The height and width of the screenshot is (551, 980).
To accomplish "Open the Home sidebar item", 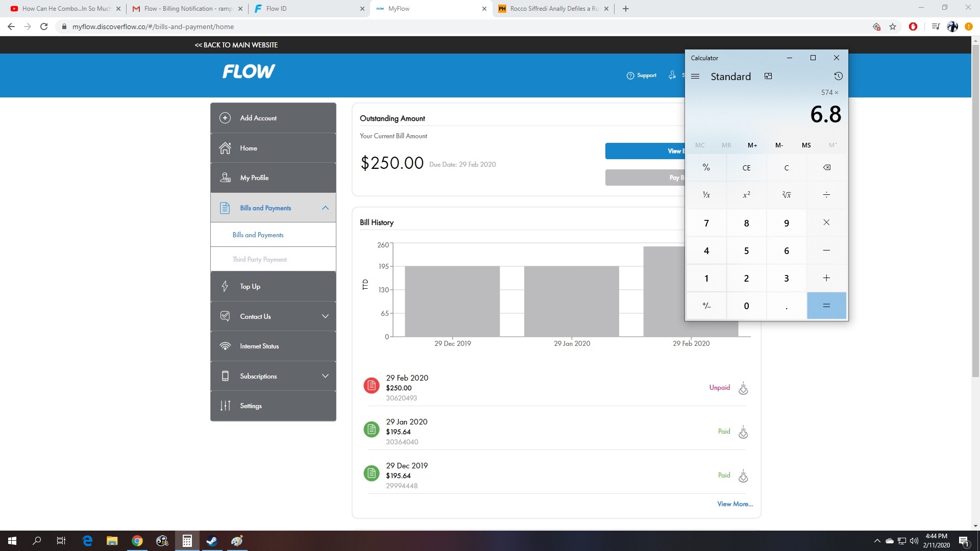I will pyautogui.click(x=273, y=148).
